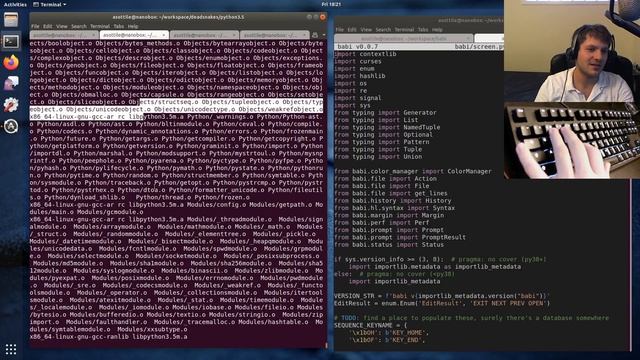Open Tabs menu in the right terminal window

click(423, 29)
